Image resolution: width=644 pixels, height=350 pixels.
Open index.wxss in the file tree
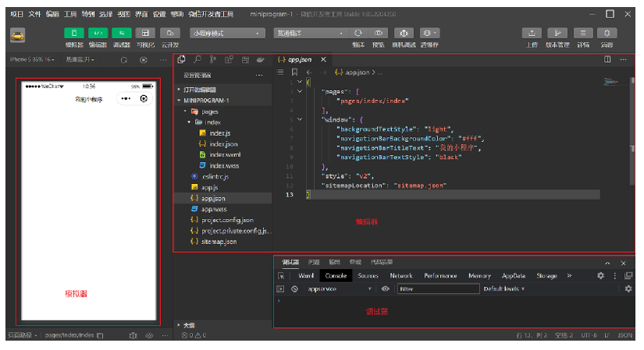tap(224, 165)
